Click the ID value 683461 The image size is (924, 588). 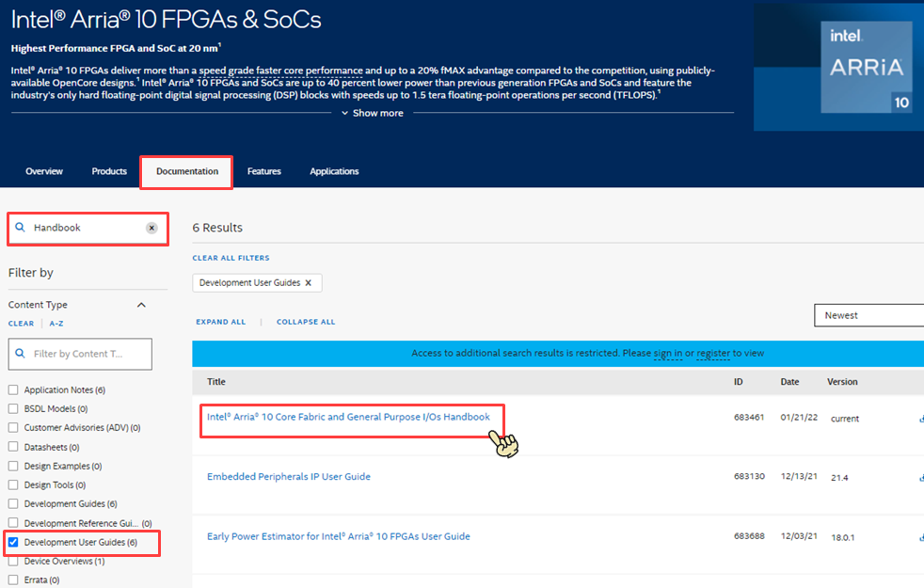click(x=749, y=417)
